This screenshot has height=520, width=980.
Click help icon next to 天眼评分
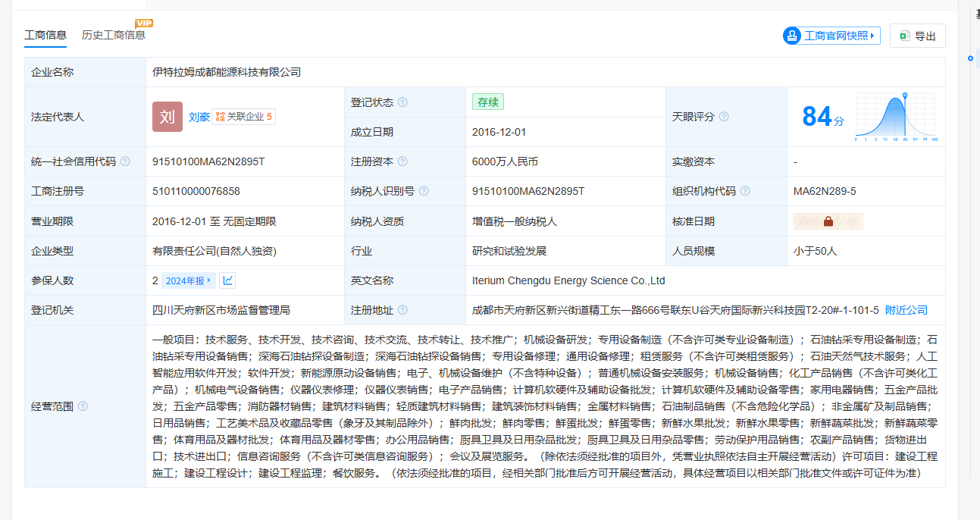point(724,117)
